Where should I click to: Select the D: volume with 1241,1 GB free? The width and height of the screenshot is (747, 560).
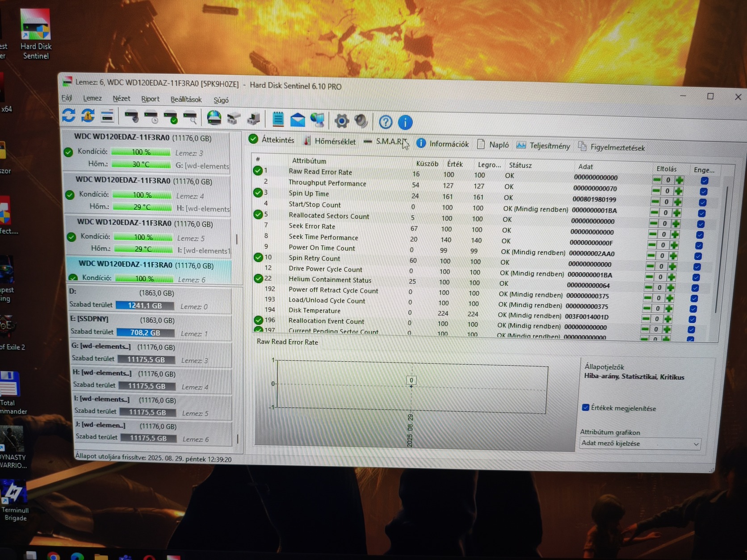coord(149,300)
